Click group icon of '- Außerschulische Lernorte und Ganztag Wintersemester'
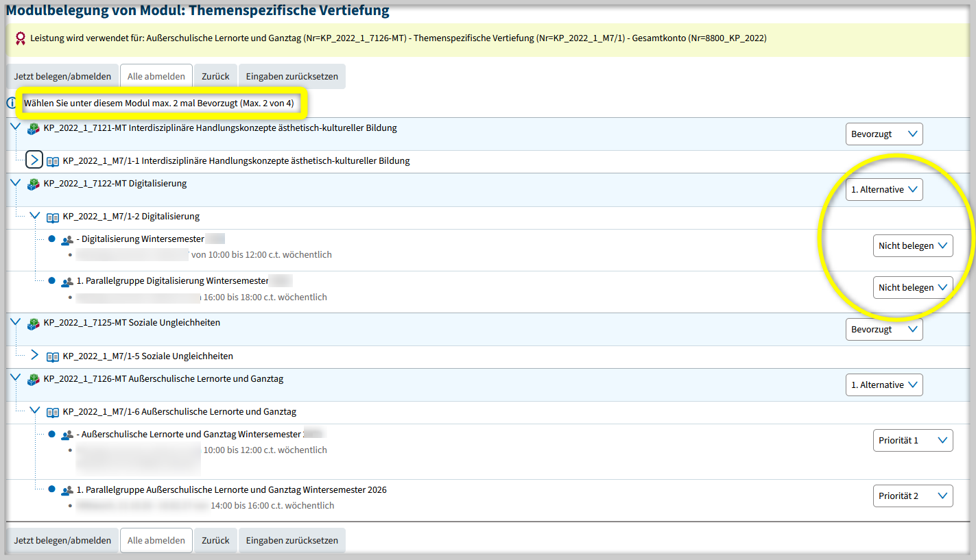The image size is (976, 560). click(67, 435)
